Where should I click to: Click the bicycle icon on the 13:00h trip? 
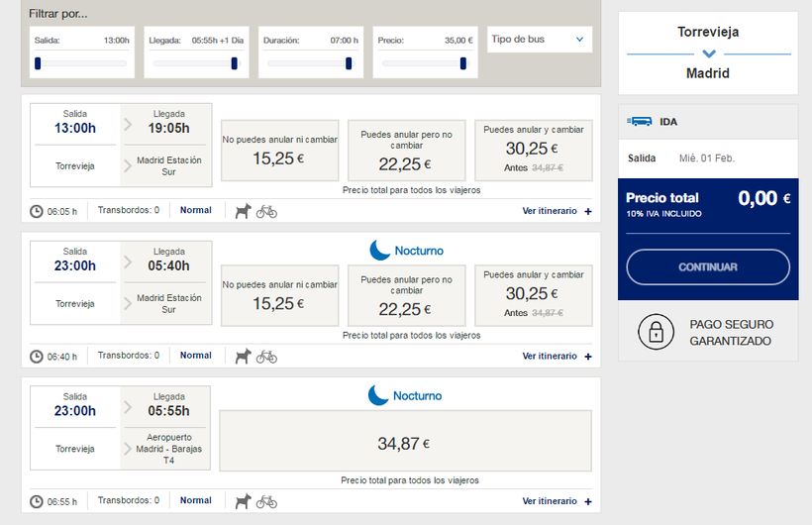(x=266, y=211)
